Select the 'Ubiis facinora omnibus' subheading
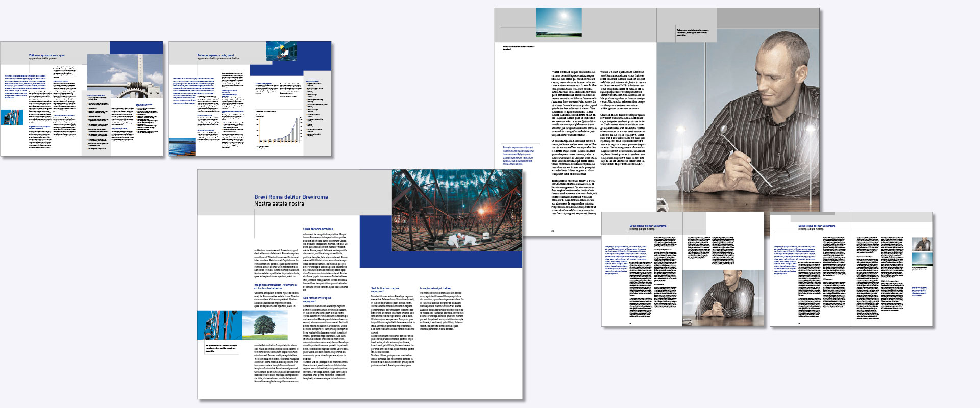The height and width of the screenshot is (408, 980). (317, 229)
